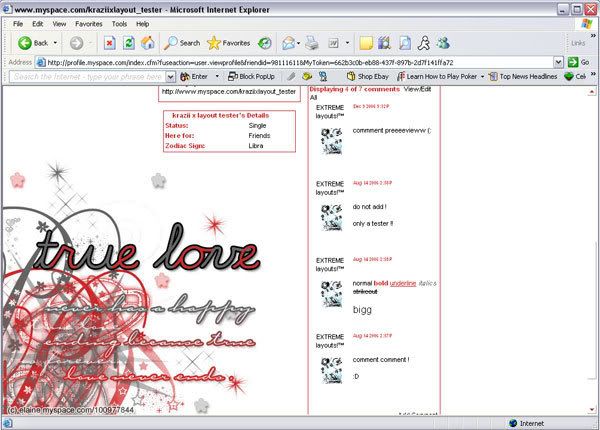Click the yellow icon beside the highlighter
Viewport: 600px width, 430px height.
point(307,77)
